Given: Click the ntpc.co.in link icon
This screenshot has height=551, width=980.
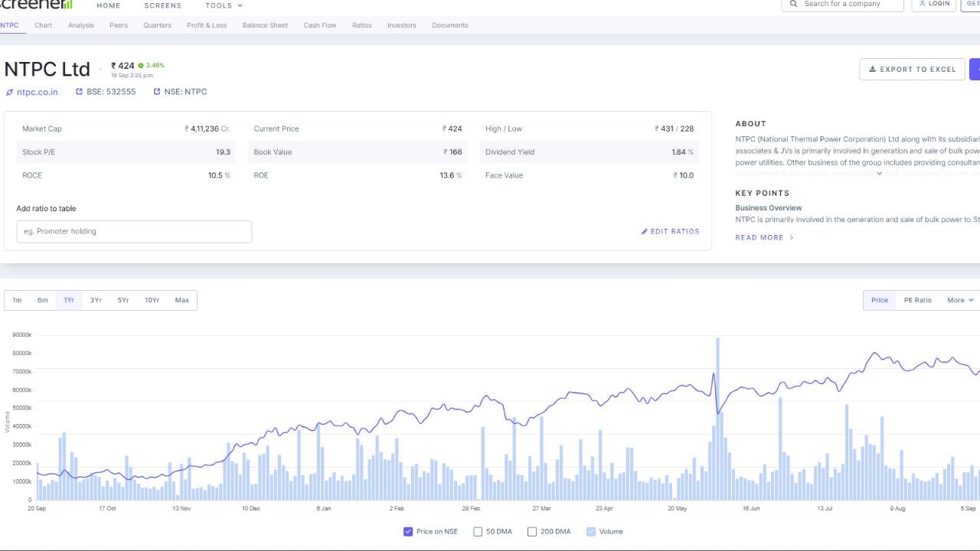Looking at the screenshot, I should [9, 92].
